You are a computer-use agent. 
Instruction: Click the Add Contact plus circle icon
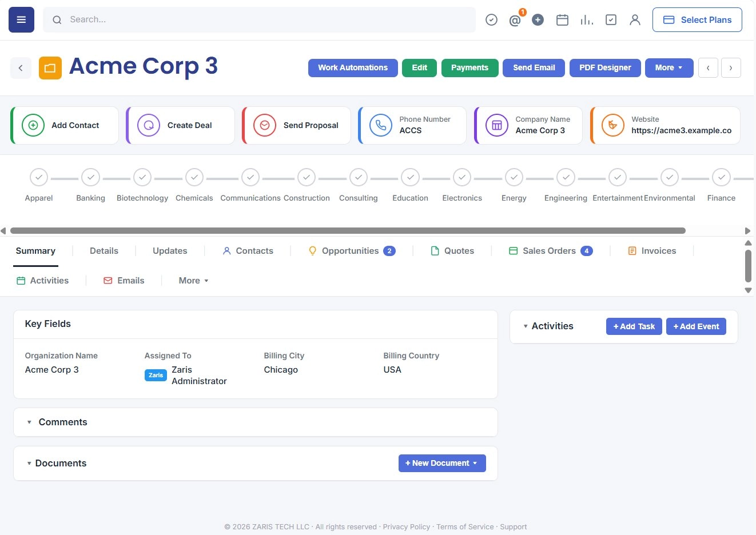(33, 125)
